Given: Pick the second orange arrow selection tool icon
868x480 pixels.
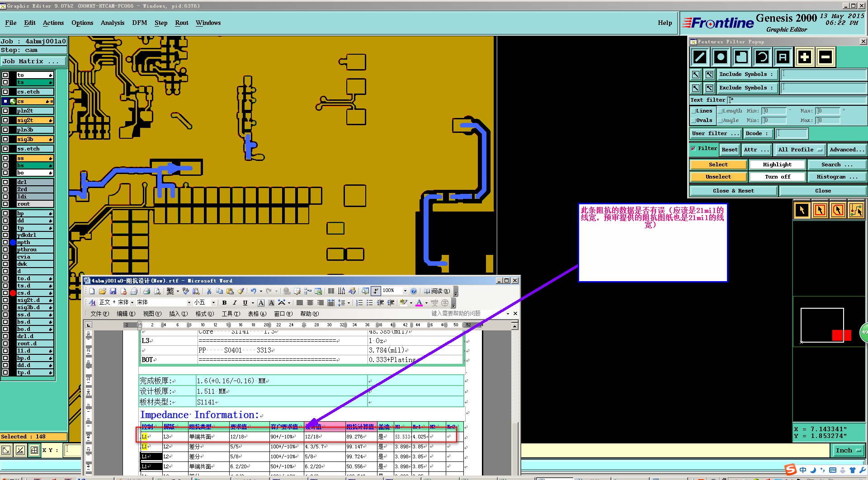Looking at the screenshot, I should pos(820,210).
